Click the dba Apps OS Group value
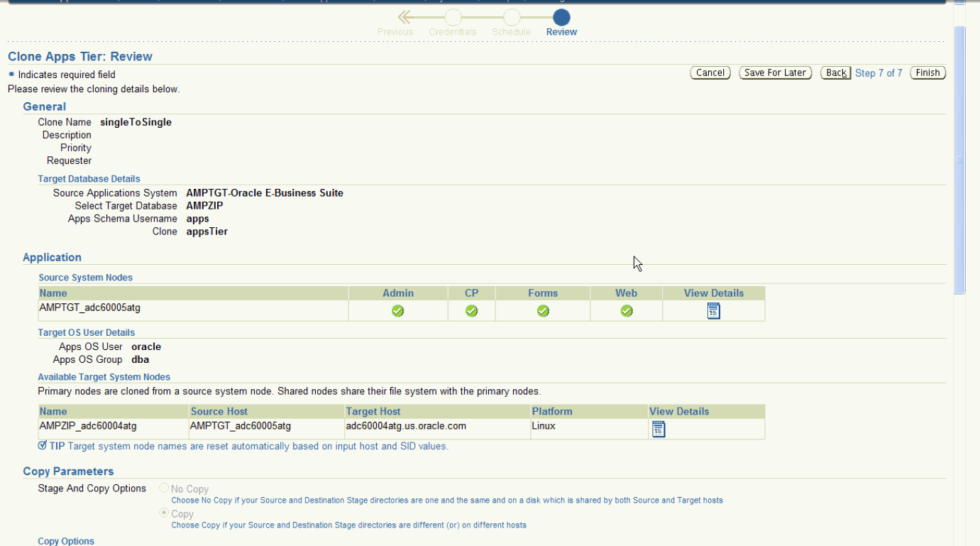Viewport: 980px width, 546px height. point(141,360)
